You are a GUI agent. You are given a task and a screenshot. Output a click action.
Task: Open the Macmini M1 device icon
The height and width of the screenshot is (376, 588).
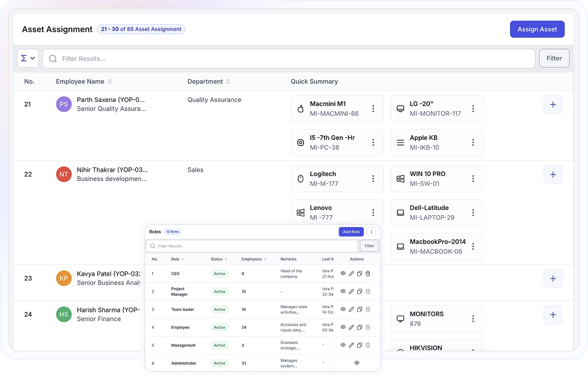tap(301, 108)
